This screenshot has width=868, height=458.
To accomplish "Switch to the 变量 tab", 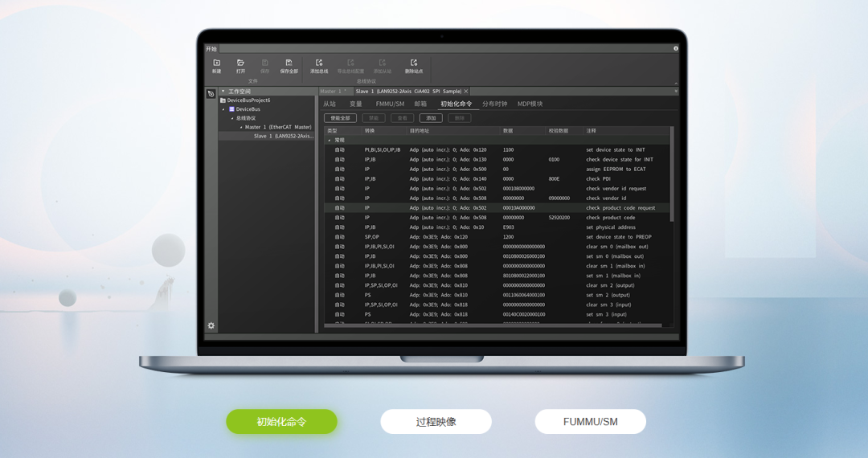I will coord(356,104).
